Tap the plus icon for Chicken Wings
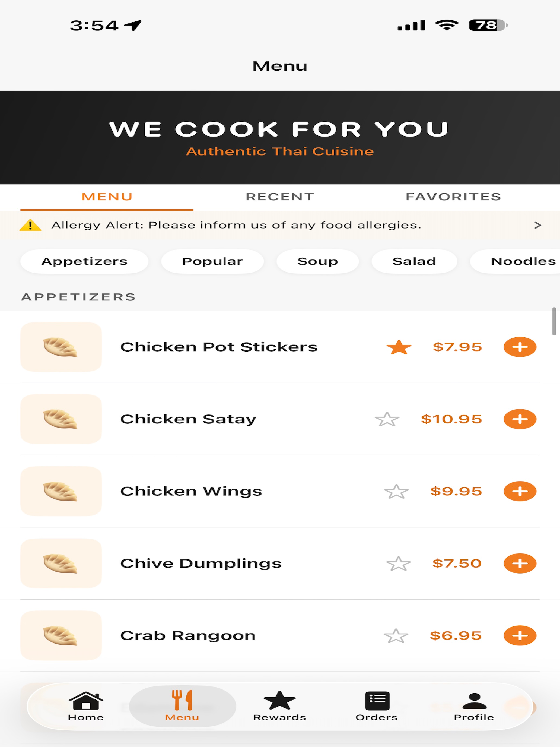Image resolution: width=560 pixels, height=747 pixels. (520, 491)
